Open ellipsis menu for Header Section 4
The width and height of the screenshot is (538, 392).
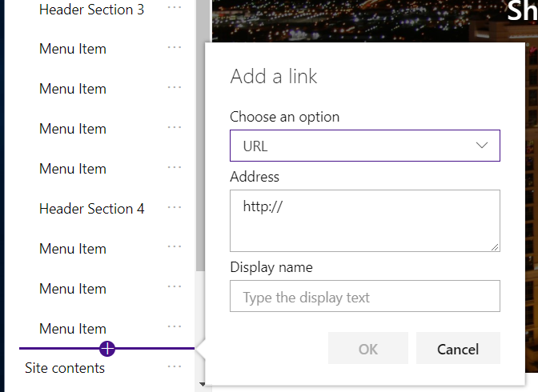tap(175, 207)
